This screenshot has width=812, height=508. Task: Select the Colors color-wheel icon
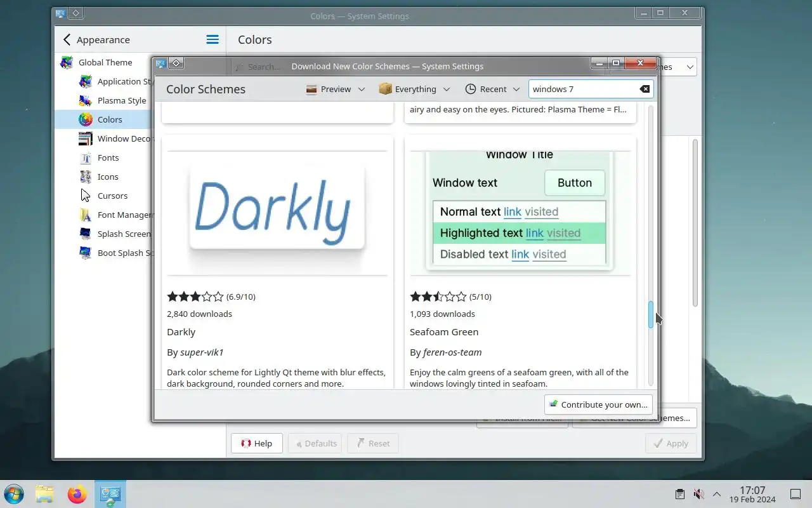pyautogui.click(x=86, y=119)
